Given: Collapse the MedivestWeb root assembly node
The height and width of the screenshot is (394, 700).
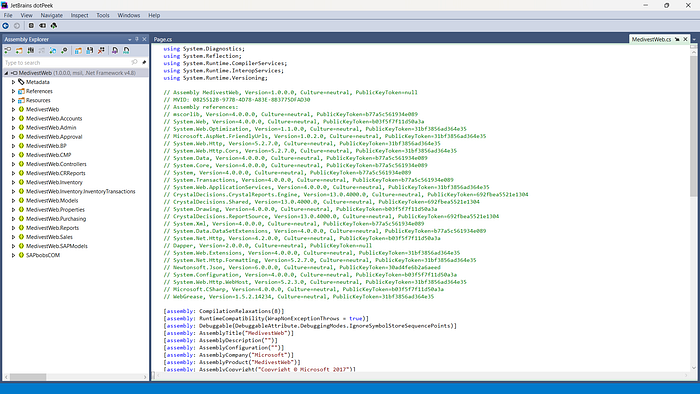Looking at the screenshot, I should [6, 73].
